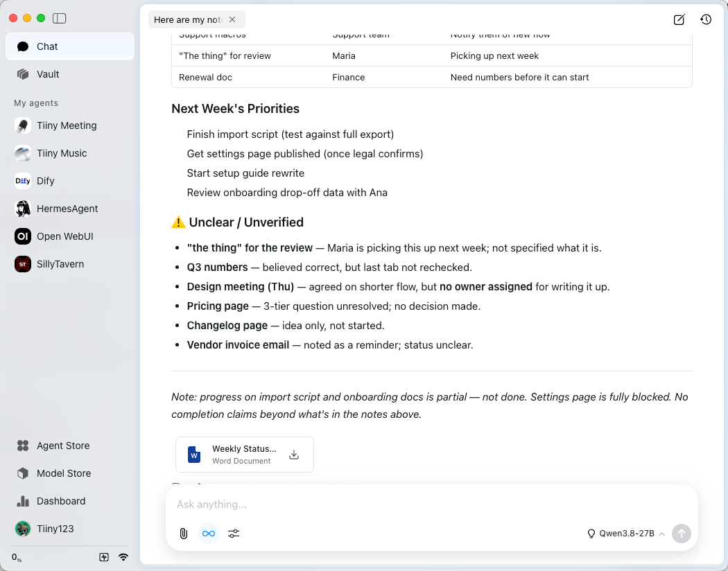The image size is (728, 571).
Task: Click "Start setup guide rewrite" list item
Action: point(245,173)
